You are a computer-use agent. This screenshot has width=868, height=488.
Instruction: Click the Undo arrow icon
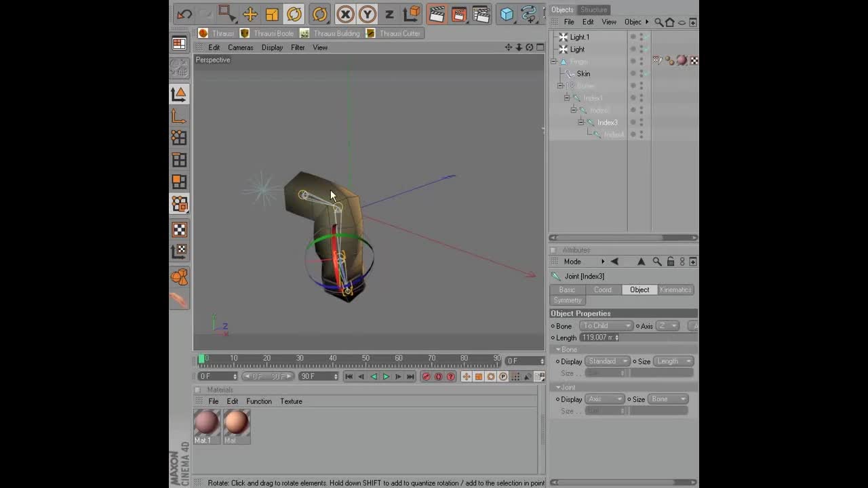(184, 14)
